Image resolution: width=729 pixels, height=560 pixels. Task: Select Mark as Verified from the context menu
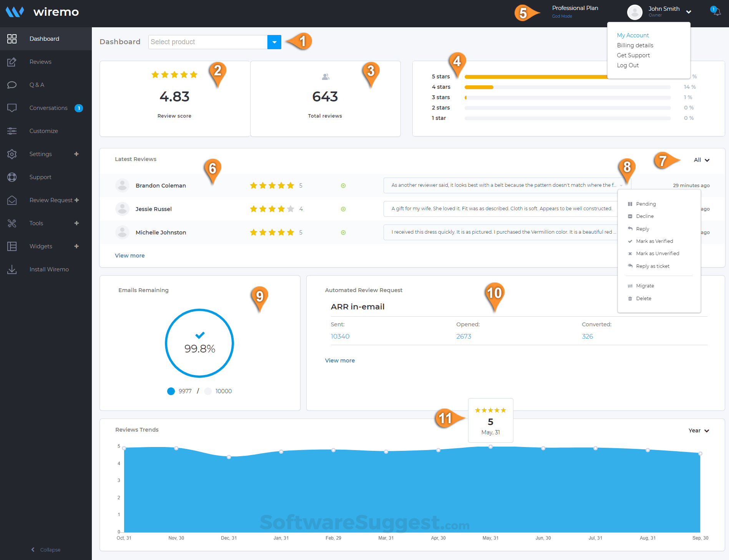point(654,241)
